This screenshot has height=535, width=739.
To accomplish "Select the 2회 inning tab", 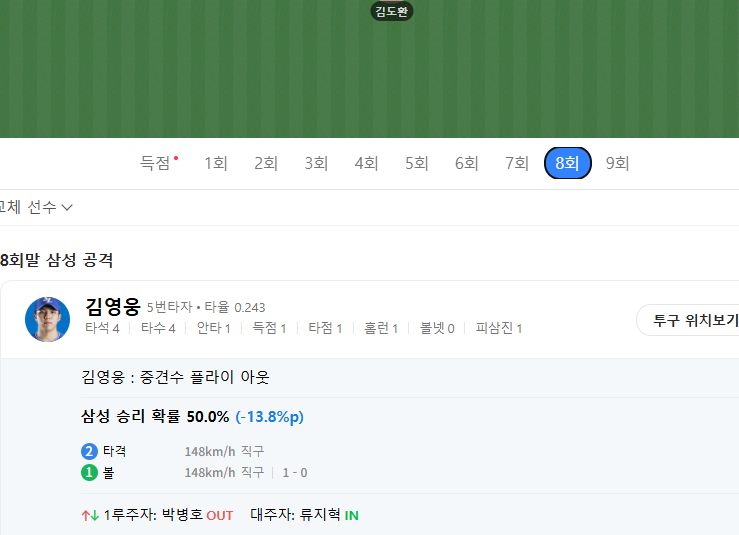I will pyautogui.click(x=266, y=163).
